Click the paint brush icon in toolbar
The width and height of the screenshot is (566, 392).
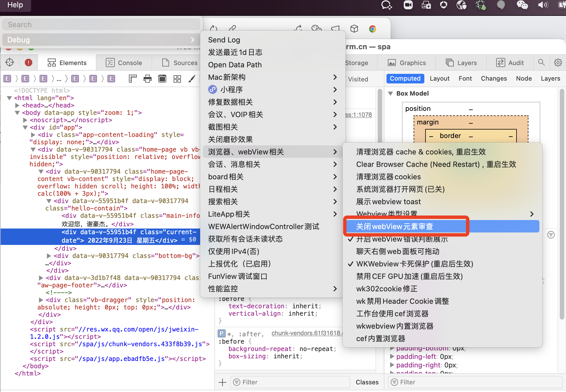click(192, 79)
